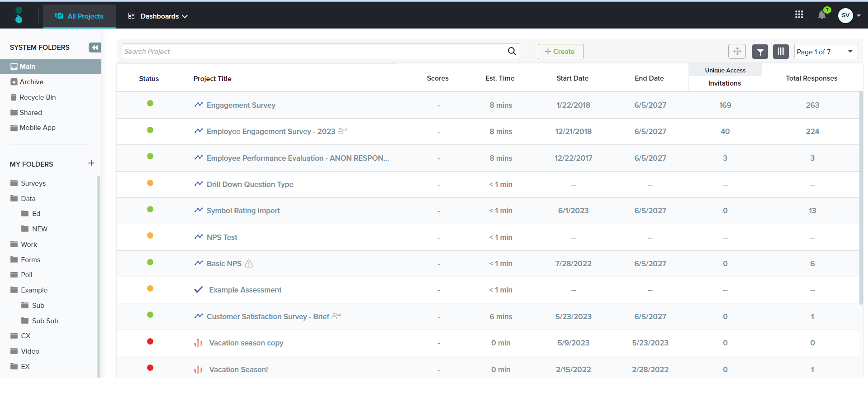Click the poll chart icon for Vacation Season!

pyautogui.click(x=198, y=369)
